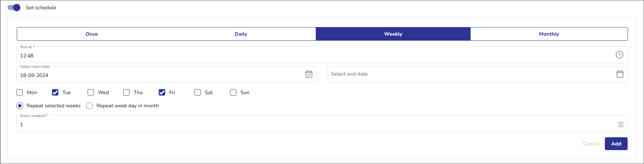Uncheck the Tue checkbox
The height and width of the screenshot is (164, 644).
click(x=55, y=92)
